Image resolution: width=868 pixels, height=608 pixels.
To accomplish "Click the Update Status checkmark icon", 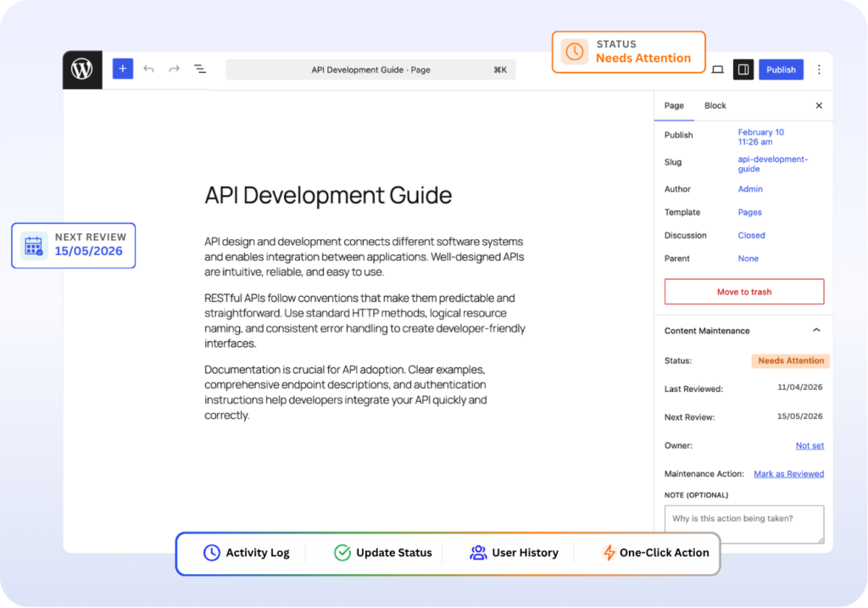I will pyautogui.click(x=342, y=553).
